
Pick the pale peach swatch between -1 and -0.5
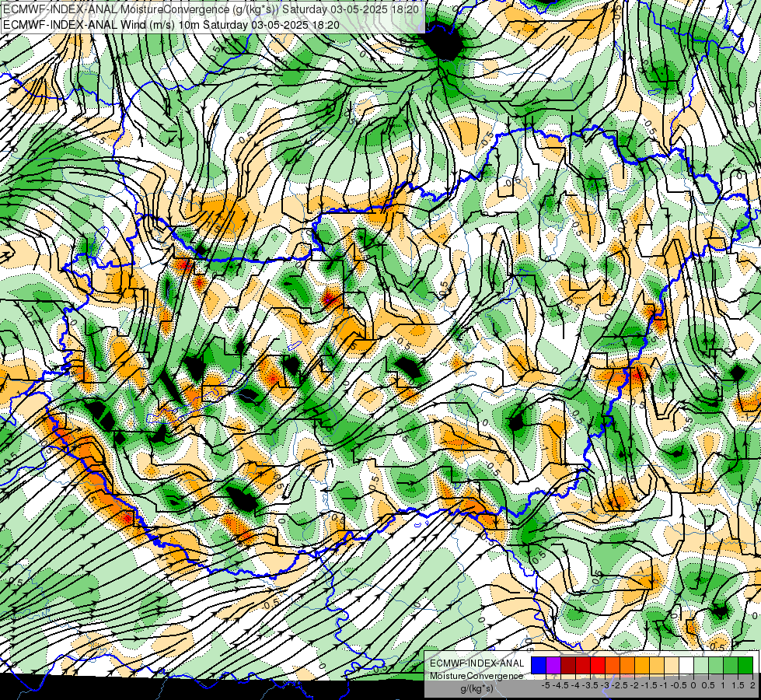[x=671, y=666]
